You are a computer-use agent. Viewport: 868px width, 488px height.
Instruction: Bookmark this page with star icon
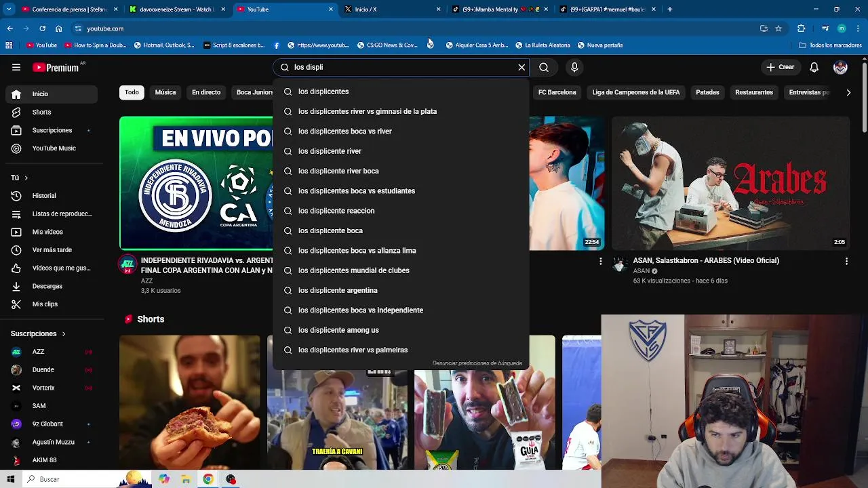pos(778,28)
